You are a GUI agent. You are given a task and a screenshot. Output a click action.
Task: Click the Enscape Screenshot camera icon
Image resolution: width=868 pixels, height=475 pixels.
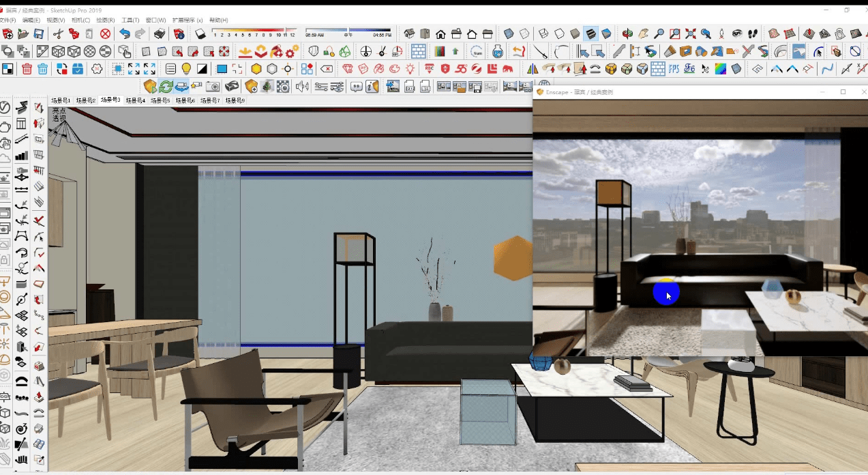click(213, 86)
